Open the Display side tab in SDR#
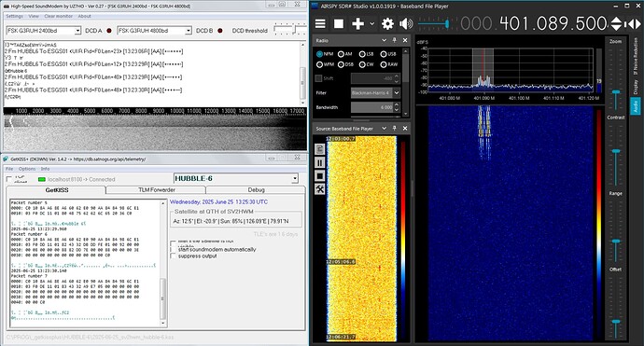The height and width of the screenshot is (346, 644). tap(635, 87)
